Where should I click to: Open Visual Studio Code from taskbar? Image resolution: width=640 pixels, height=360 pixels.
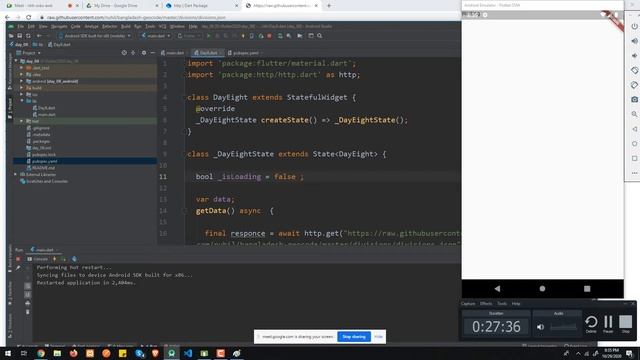tap(188, 353)
